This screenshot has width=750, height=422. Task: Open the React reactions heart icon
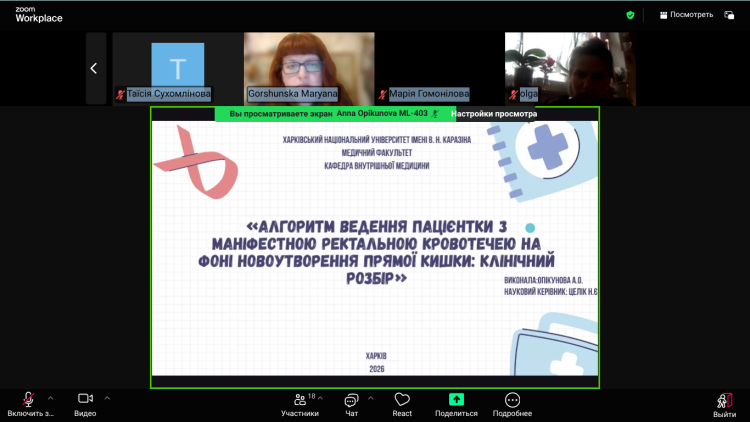point(402,400)
